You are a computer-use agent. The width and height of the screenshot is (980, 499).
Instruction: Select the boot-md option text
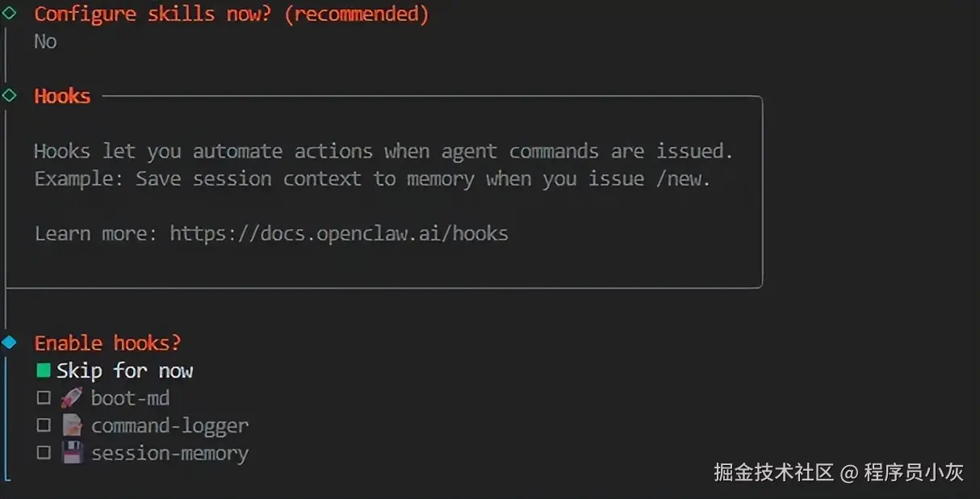[x=130, y=398]
